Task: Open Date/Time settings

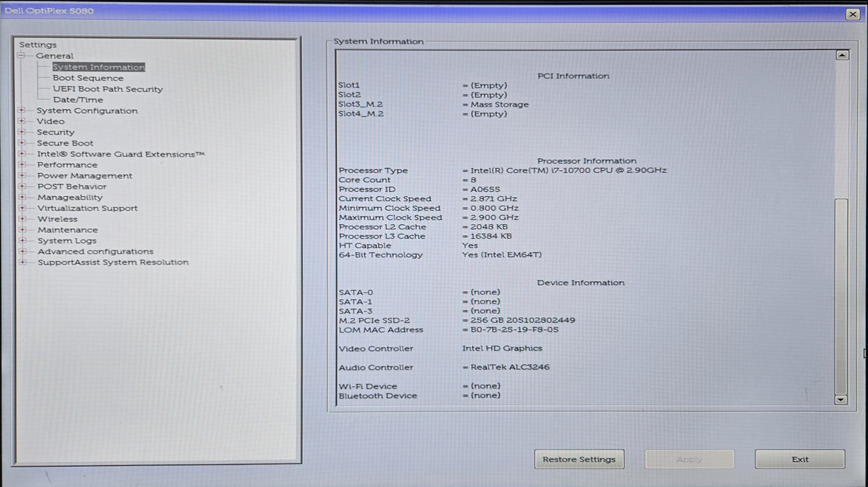Action: (x=78, y=99)
